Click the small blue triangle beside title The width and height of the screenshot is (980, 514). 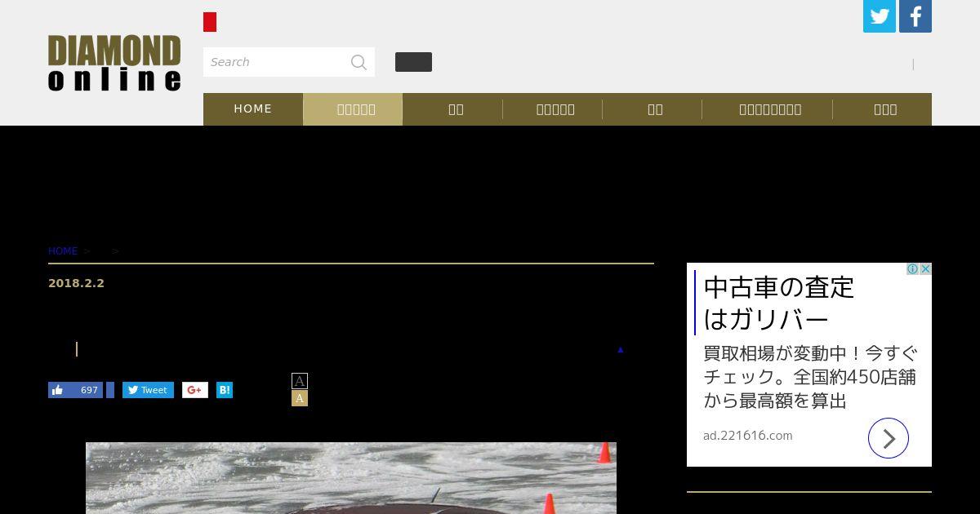[x=621, y=350]
